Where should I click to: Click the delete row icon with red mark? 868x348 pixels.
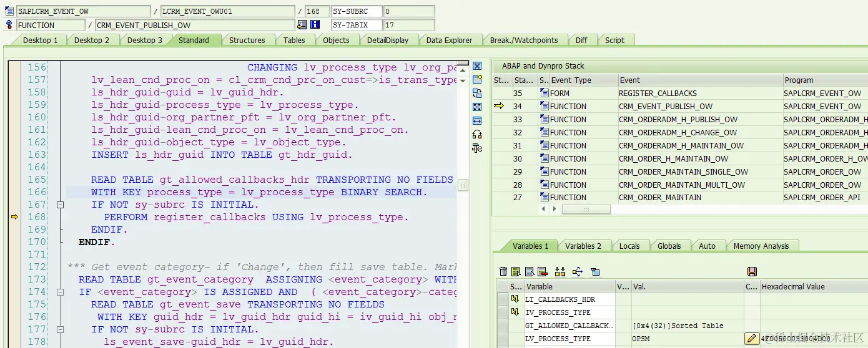[x=541, y=271]
